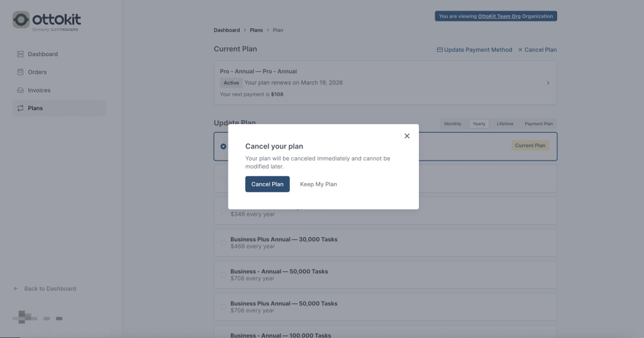Click the Plans sync icon

click(20, 108)
